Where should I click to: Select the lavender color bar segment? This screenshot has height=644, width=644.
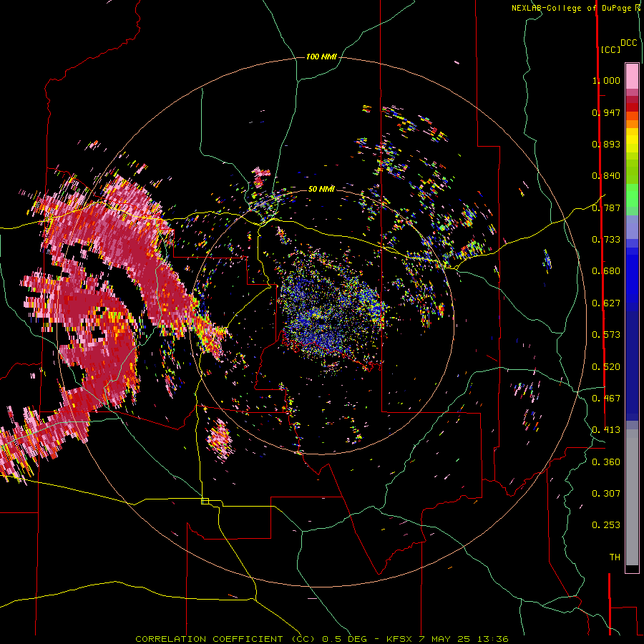[x=632, y=227]
